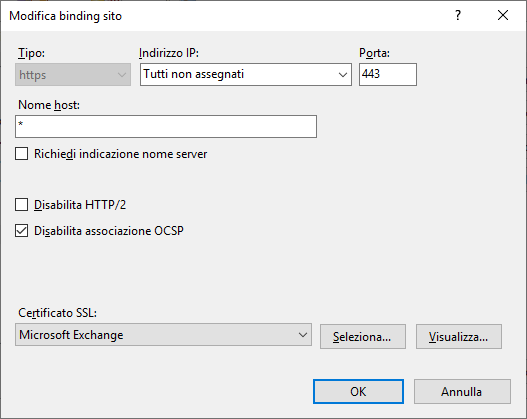The width and height of the screenshot is (527, 419).
Task: Open the context help question mark
Action: click(x=458, y=15)
